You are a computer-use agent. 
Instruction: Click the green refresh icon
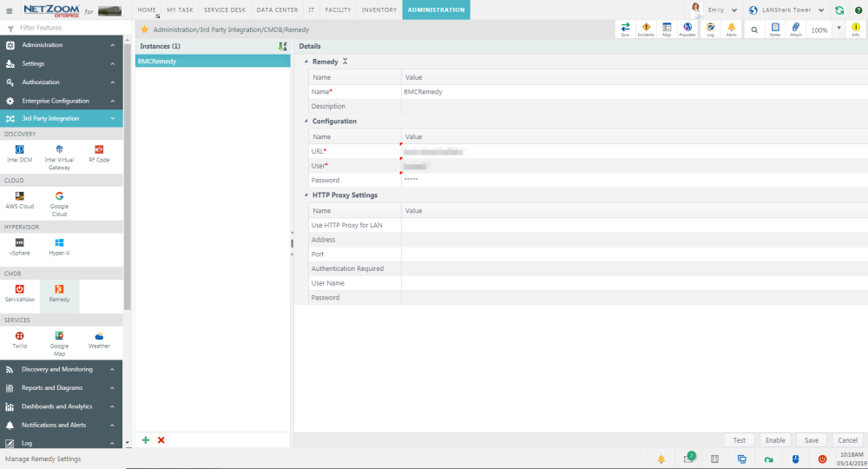pos(839,10)
